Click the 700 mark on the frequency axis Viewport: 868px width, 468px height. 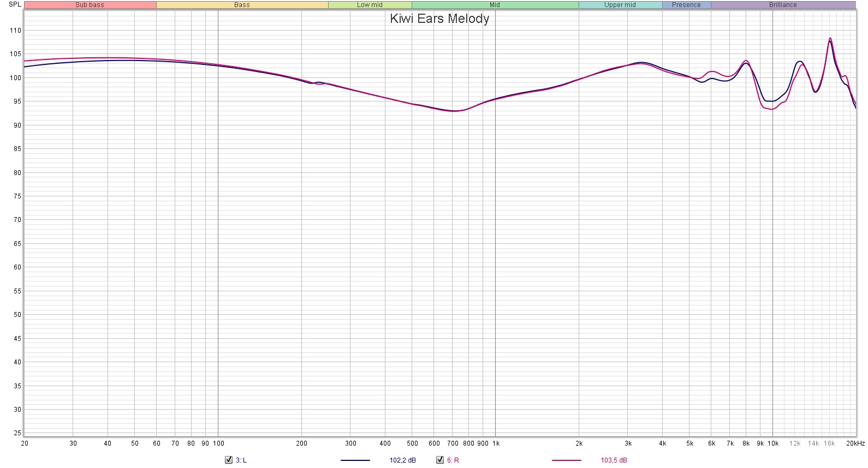pyautogui.click(x=453, y=443)
